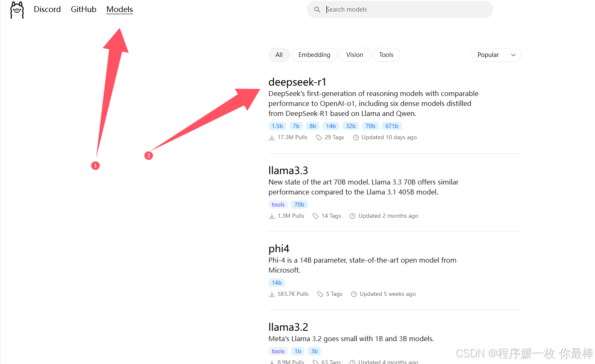595x364 pixels.
Task: Click the 7b tag of deepseek-r1
Action: tap(296, 126)
